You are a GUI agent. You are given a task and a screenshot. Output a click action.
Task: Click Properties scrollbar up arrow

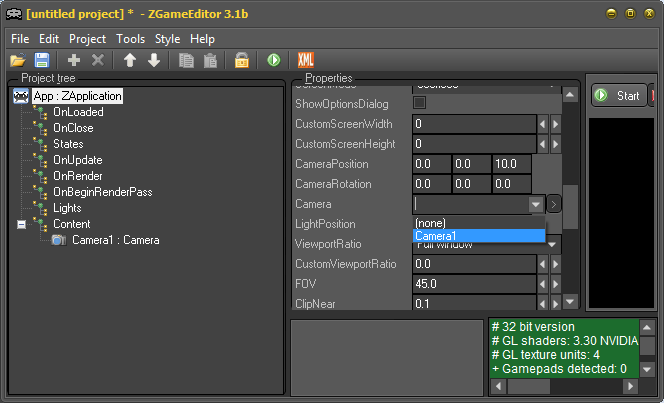(570, 95)
